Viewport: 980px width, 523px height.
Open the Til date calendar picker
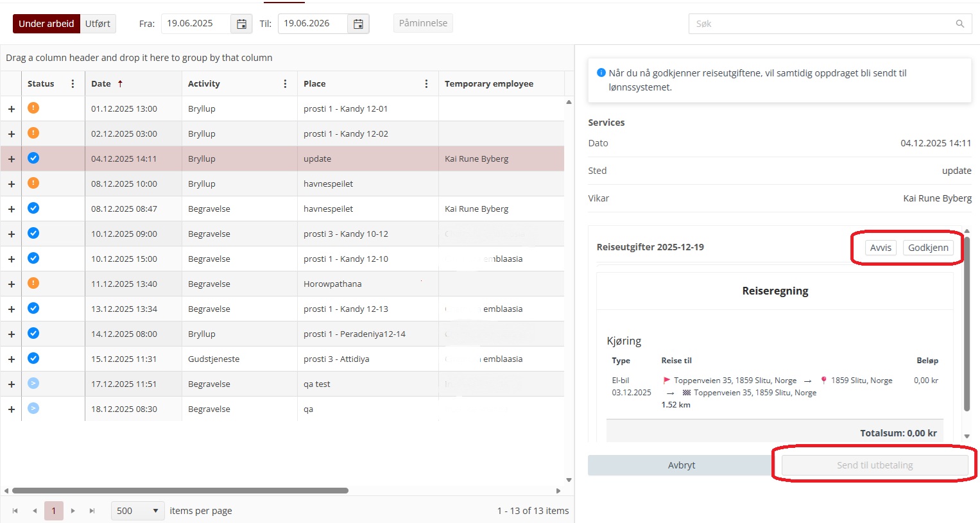pyautogui.click(x=358, y=24)
